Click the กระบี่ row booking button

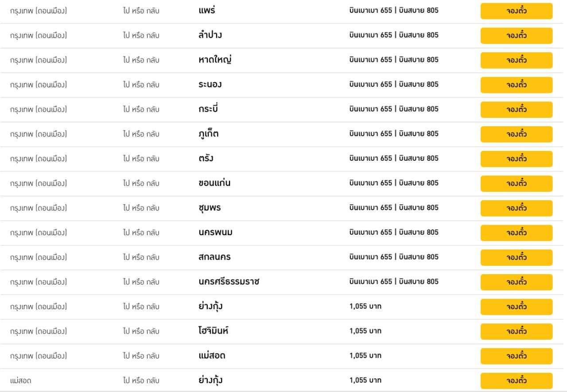517,109
